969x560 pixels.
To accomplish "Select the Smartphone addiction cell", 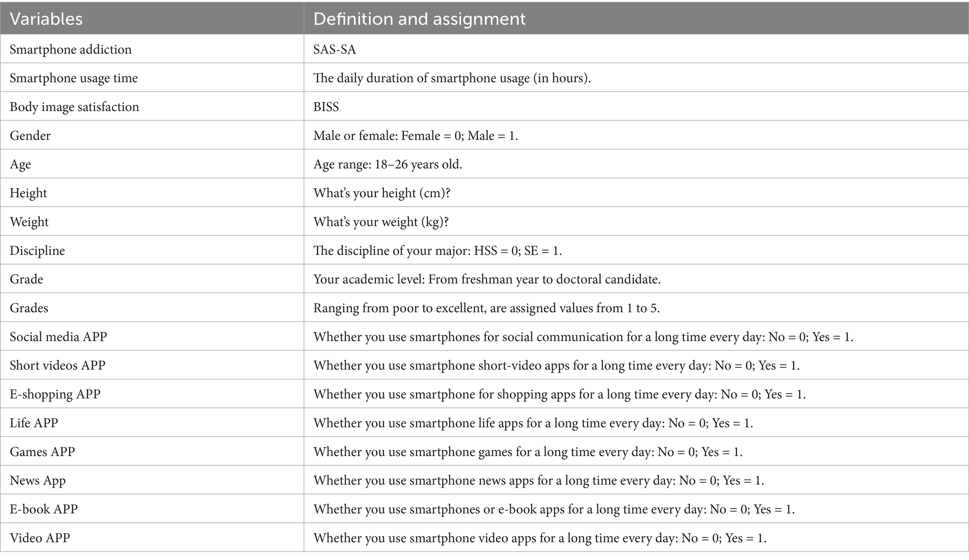I will tap(71, 49).
